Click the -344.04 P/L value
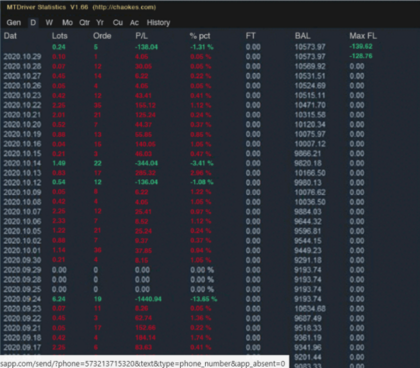The image size is (420, 368). coord(146,163)
